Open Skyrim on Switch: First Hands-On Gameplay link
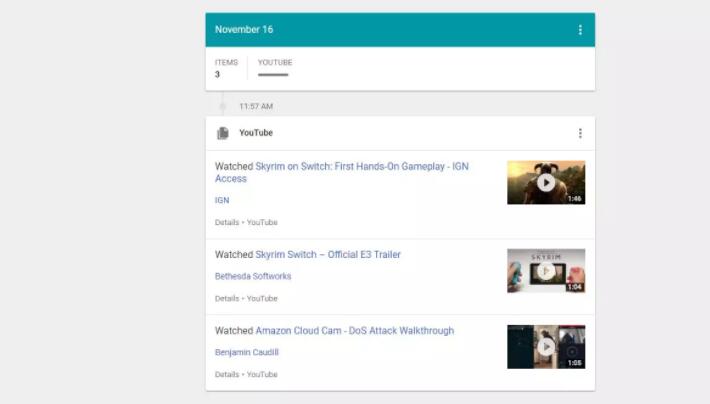The image size is (710, 404). pyautogui.click(x=341, y=173)
